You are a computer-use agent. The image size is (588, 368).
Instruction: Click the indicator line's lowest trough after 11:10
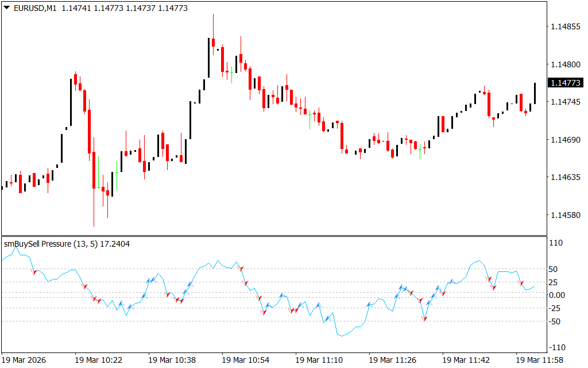click(341, 335)
